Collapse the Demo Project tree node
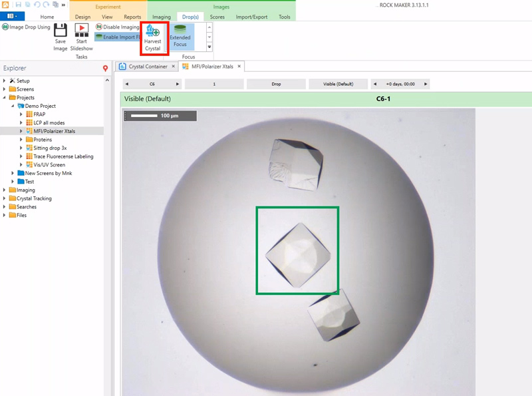 point(13,106)
